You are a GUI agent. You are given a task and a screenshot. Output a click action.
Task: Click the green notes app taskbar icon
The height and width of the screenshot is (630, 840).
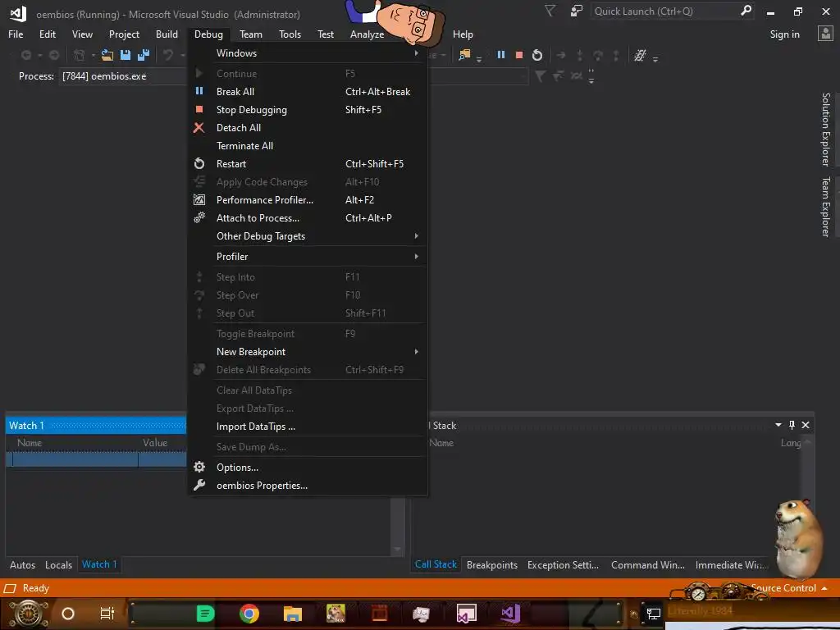point(205,614)
